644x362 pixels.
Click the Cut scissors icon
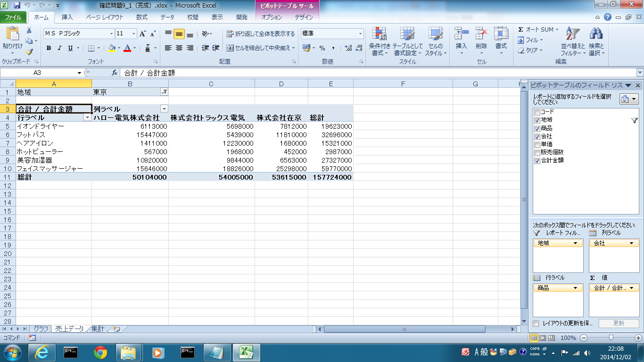(x=29, y=30)
